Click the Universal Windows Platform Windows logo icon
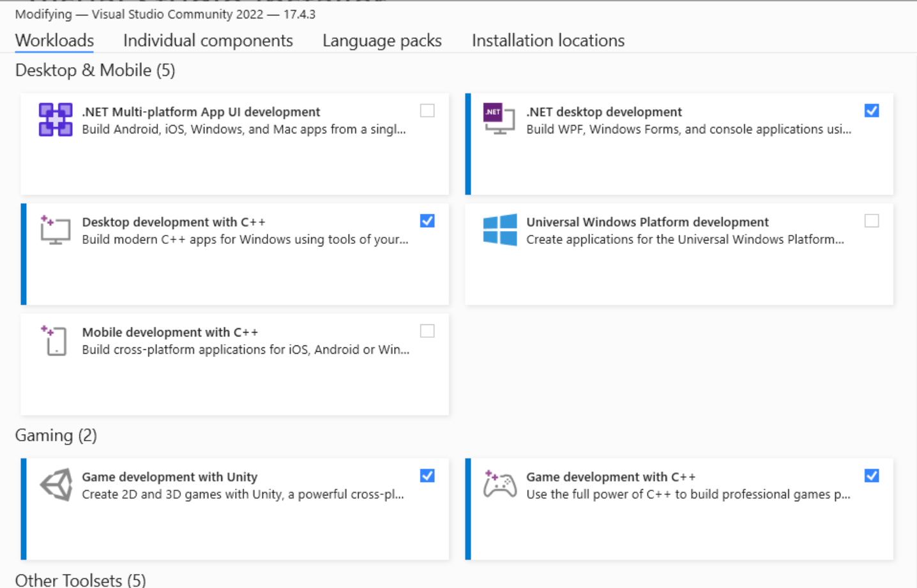917x588 pixels. click(x=500, y=230)
